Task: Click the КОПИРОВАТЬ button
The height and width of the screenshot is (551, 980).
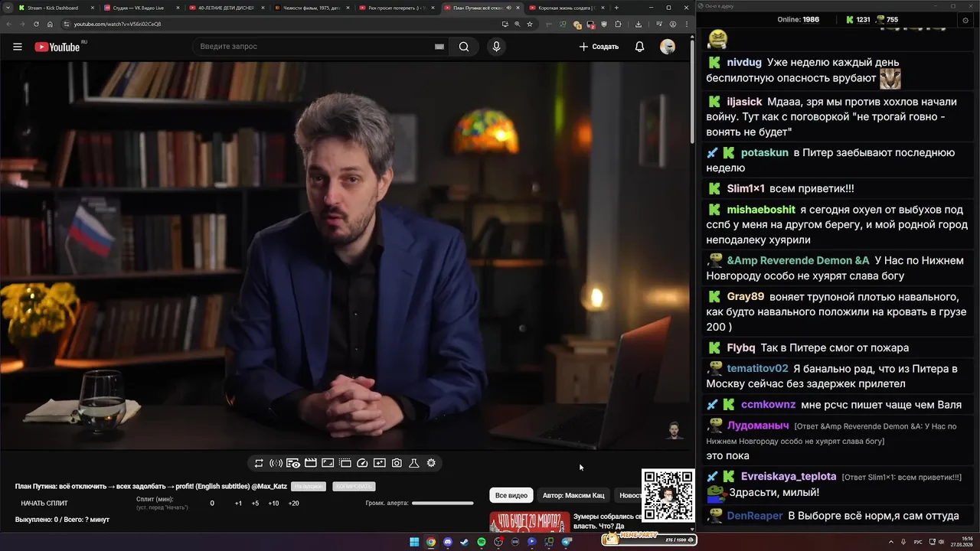Action: coord(354,487)
